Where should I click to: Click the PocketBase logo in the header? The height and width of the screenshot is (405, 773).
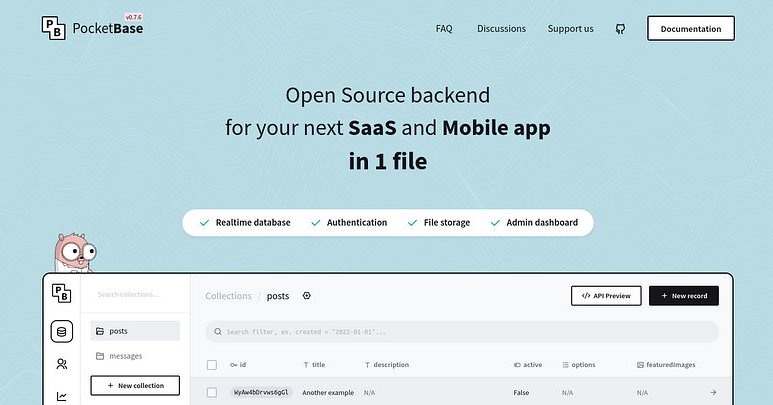(92, 28)
